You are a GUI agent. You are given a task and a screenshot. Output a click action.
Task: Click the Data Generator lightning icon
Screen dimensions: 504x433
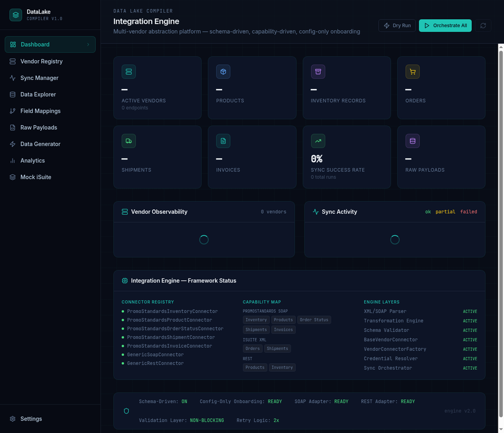click(12, 144)
